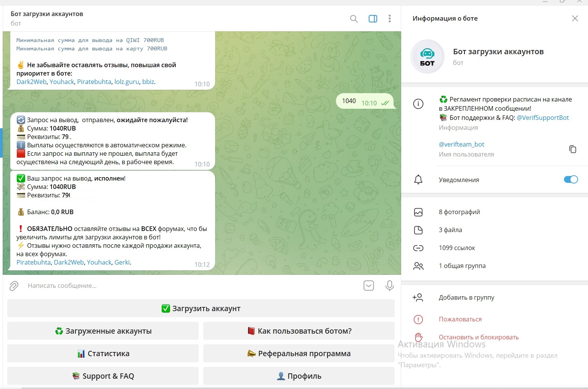Screen dimensions: 588x389
Task: Open the Реферальная программа button
Action: 299,353
